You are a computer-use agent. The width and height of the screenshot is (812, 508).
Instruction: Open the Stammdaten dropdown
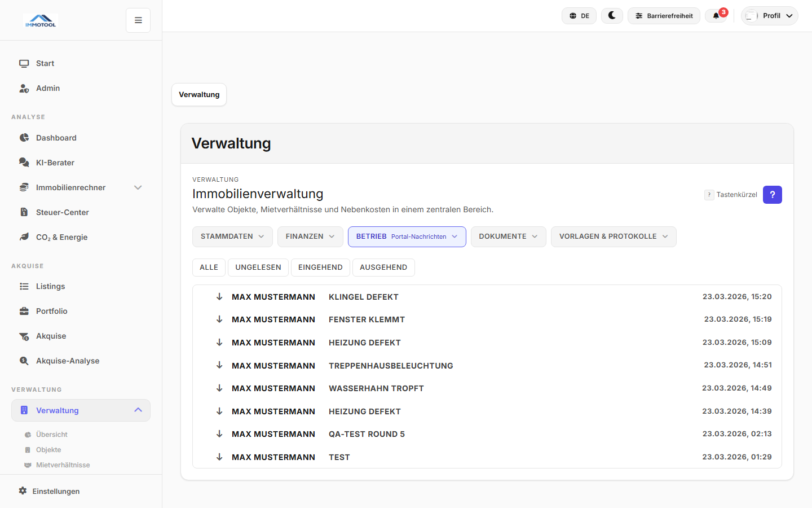[232, 237]
